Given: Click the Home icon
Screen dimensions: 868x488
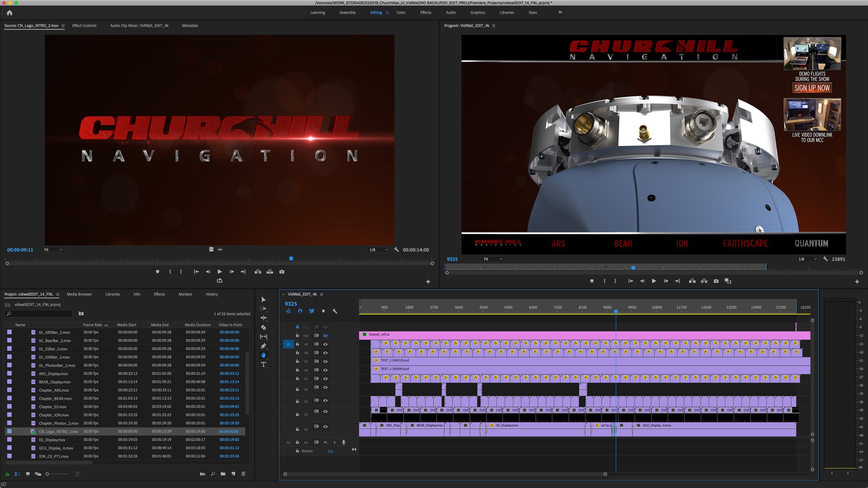Looking at the screenshot, I should click(x=9, y=13).
